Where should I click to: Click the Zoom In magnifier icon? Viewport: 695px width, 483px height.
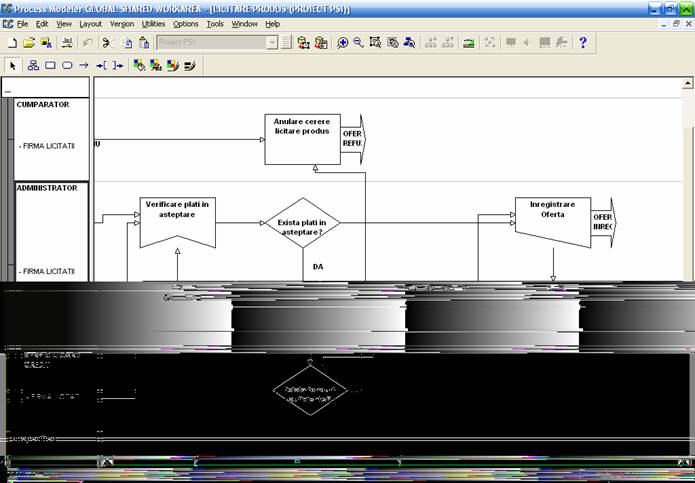[x=343, y=43]
